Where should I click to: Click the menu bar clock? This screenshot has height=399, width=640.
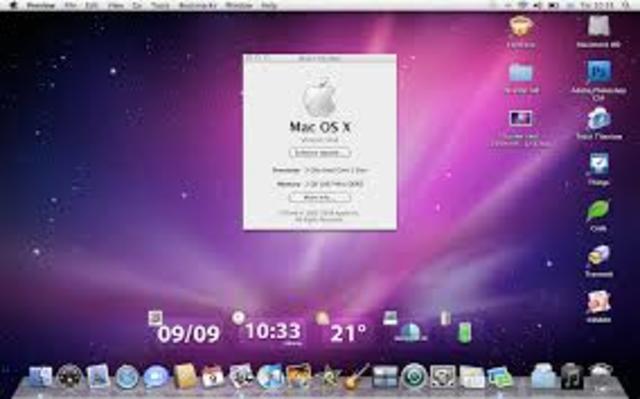(597, 5)
